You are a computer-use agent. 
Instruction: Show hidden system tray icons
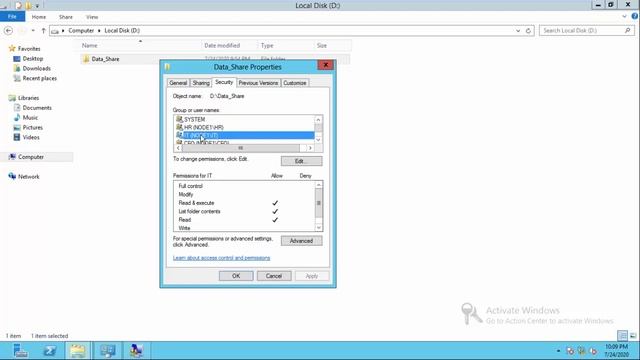(x=558, y=351)
